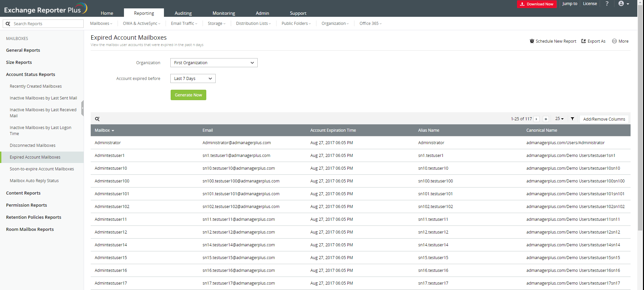Expand the OWA & ActiveSync menu
Image resolution: width=644 pixels, height=290 pixels.
click(x=141, y=24)
